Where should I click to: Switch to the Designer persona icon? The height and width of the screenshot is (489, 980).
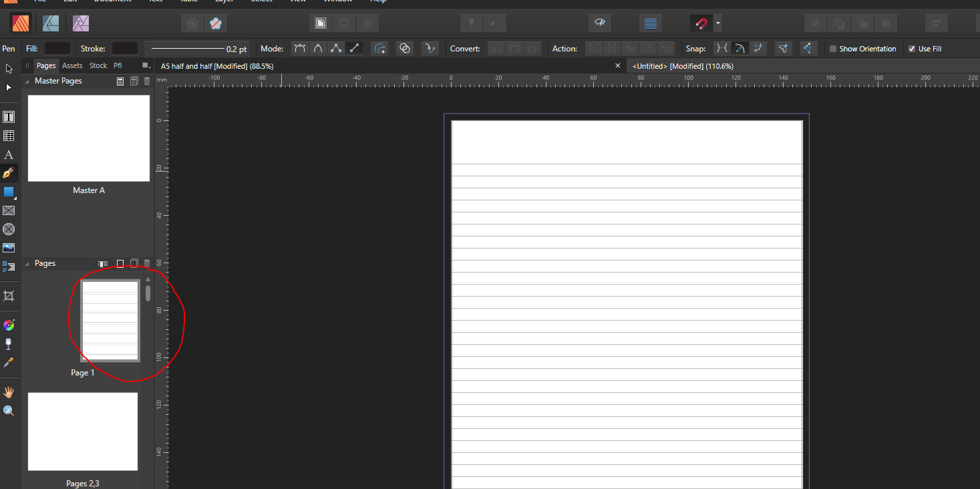pos(51,23)
